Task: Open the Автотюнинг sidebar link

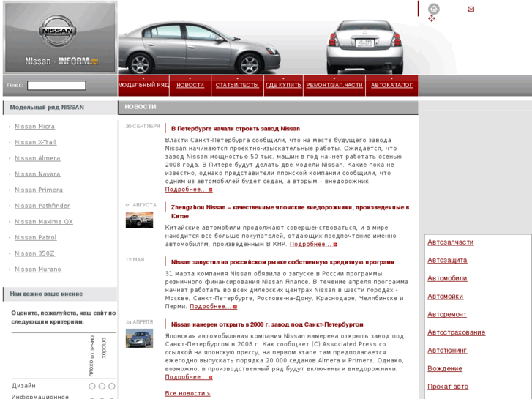Action: pos(447,351)
